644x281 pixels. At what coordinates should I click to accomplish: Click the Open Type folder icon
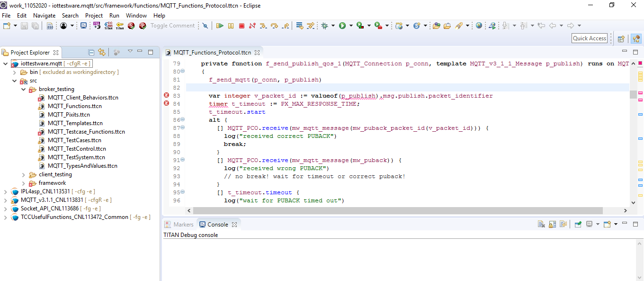(436, 26)
